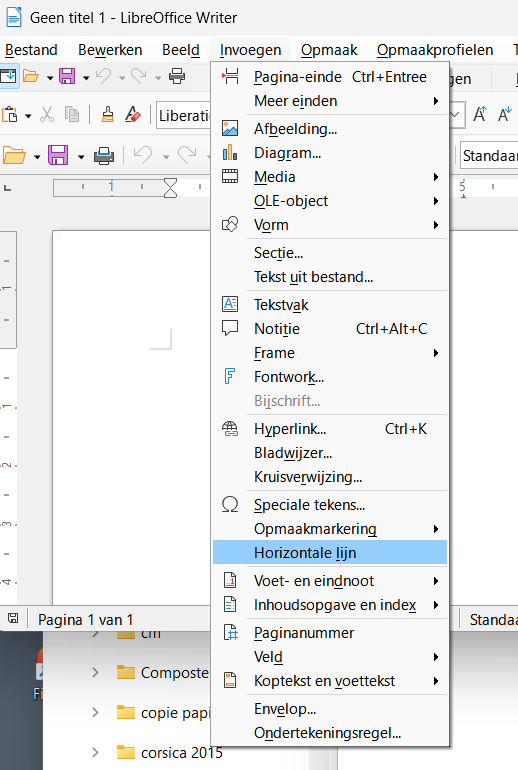Screen dimensions: 518x770
Task: Click the Clear Direct Formatting icon
Action: coord(132,115)
